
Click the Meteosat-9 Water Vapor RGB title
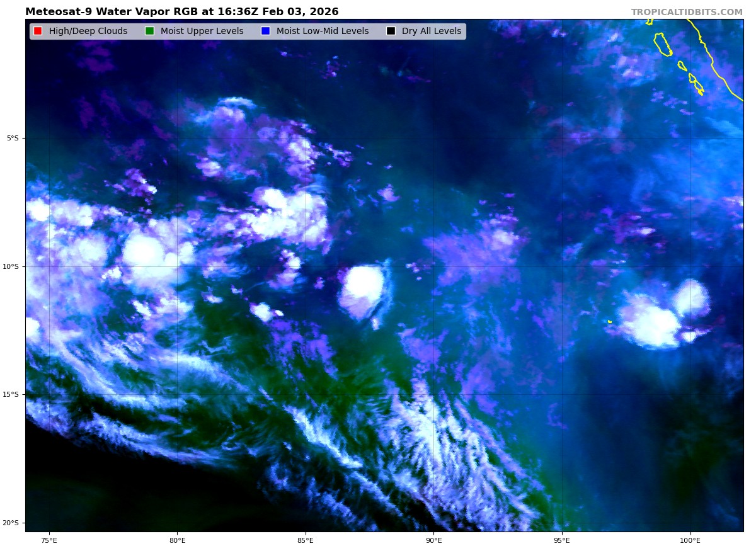point(181,12)
